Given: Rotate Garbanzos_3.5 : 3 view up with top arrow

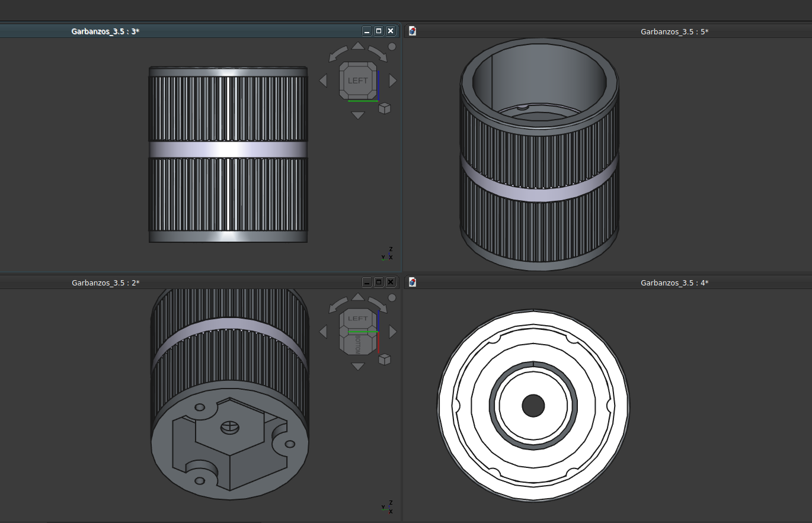Looking at the screenshot, I should (358, 46).
